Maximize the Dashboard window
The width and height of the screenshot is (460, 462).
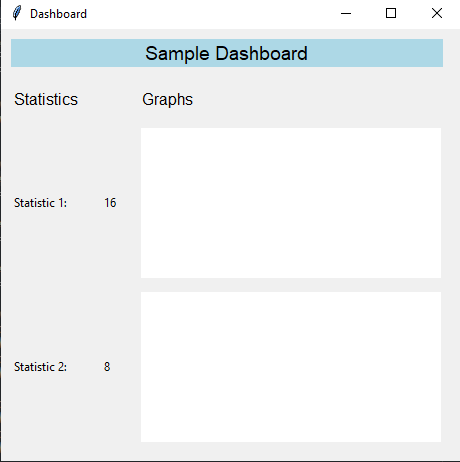click(x=391, y=14)
